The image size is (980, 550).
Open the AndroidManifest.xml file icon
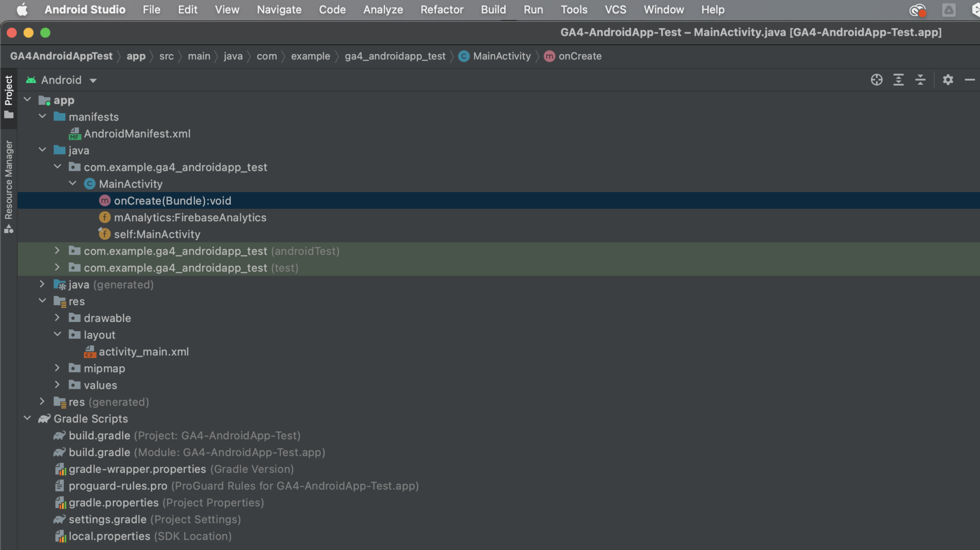pos(75,134)
